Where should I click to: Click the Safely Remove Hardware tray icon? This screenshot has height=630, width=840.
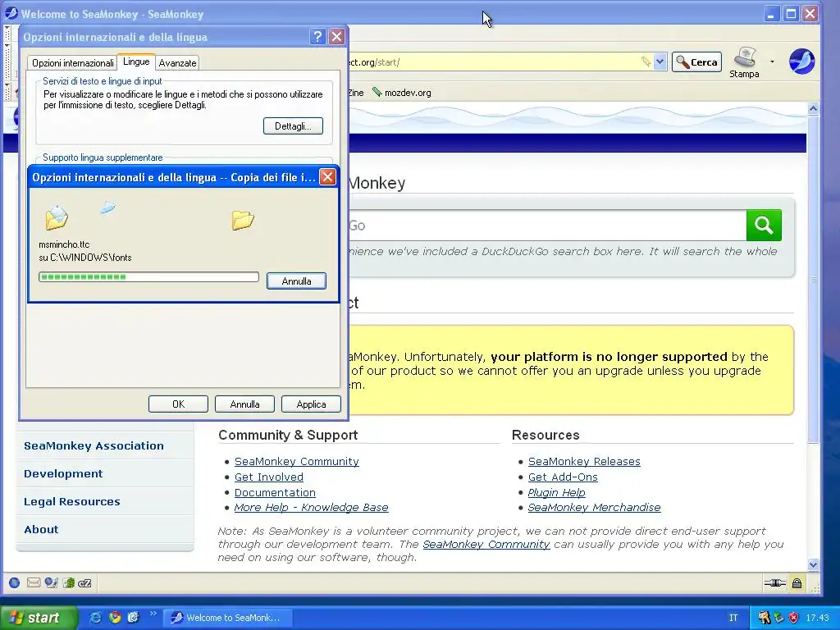point(779,618)
